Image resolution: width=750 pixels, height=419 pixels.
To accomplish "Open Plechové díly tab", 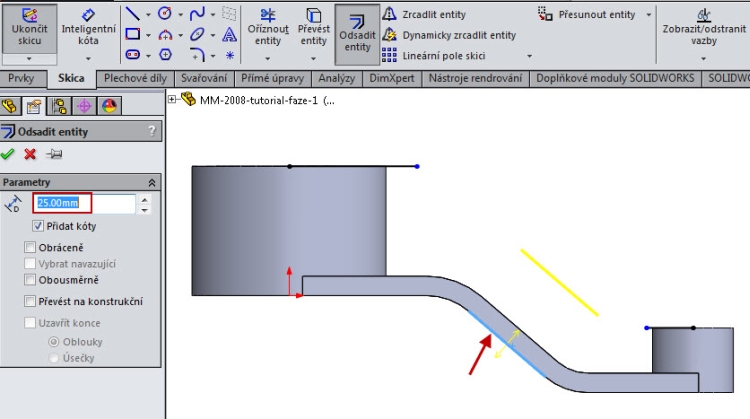I will (135, 78).
